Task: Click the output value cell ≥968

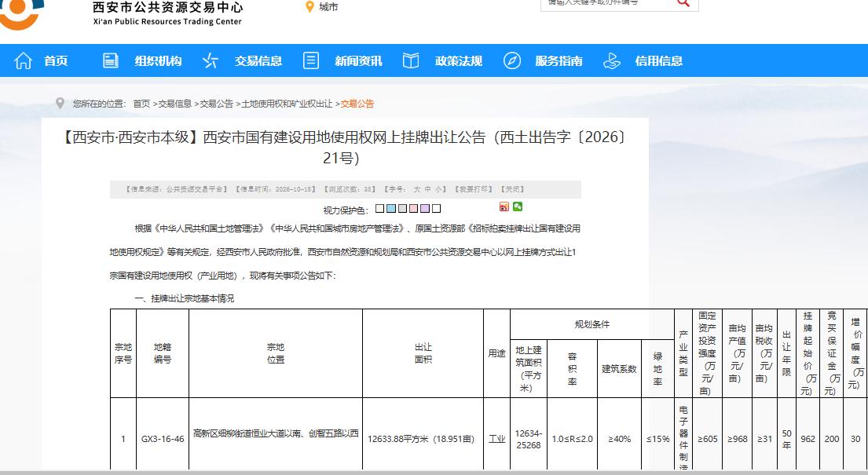Action: (737, 439)
